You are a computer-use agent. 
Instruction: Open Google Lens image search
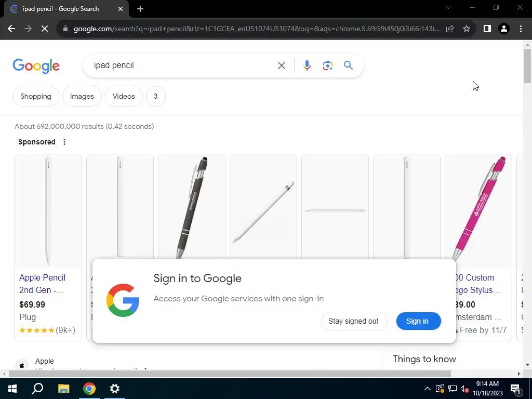coord(327,65)
